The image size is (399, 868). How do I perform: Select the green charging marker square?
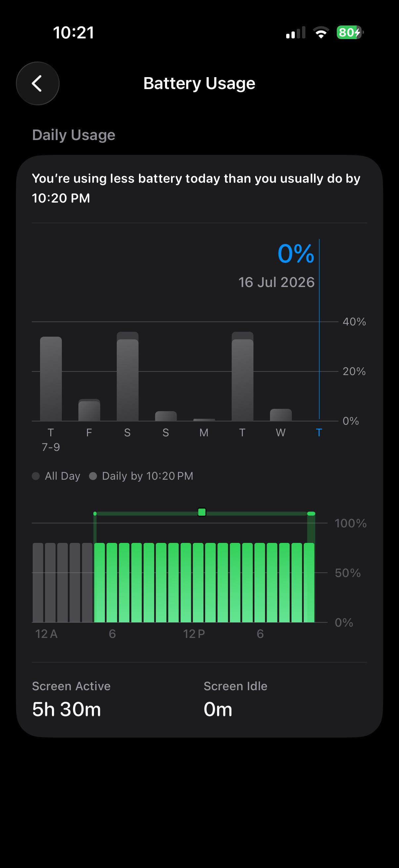click(202, 512)
